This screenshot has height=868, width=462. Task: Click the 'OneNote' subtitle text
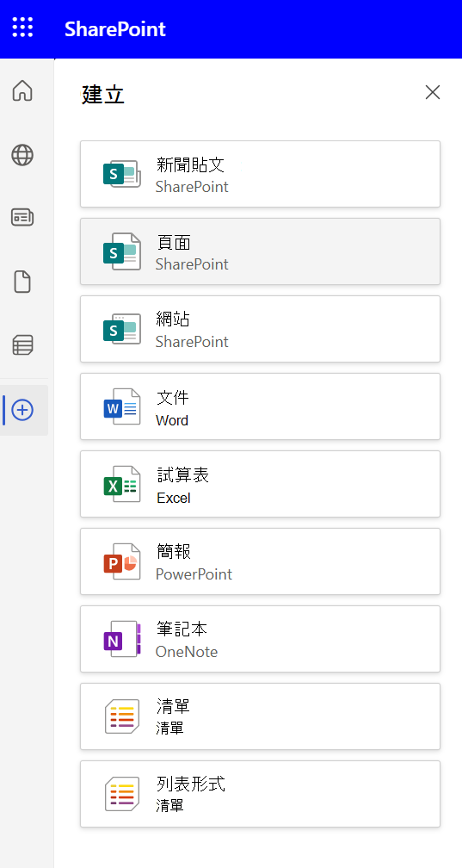coord(187,652)
